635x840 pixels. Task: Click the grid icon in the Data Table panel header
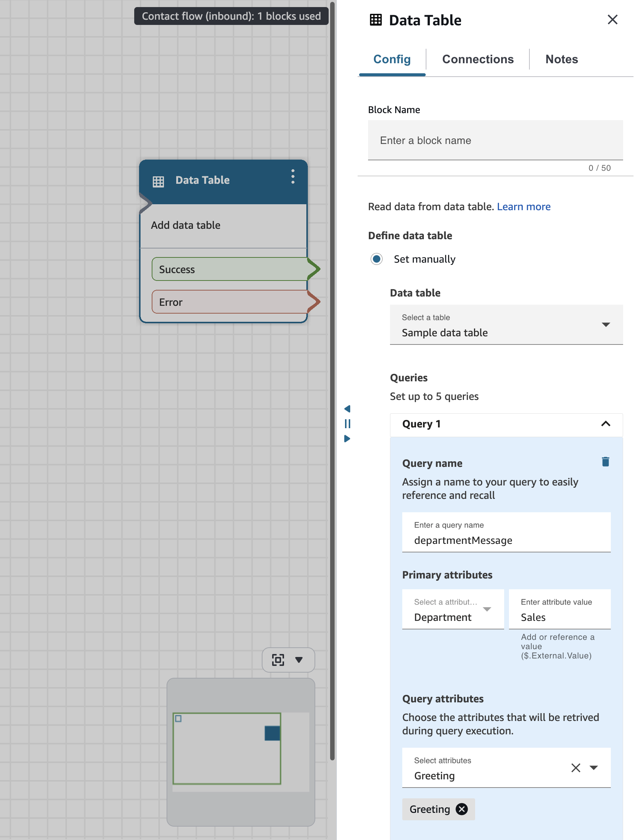pos(375,20)
